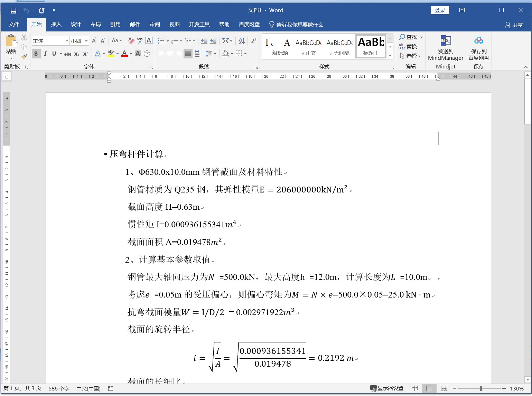532x396 pixels.
Task: Click the Sort A-Z icon
Action: click(242, 41)
